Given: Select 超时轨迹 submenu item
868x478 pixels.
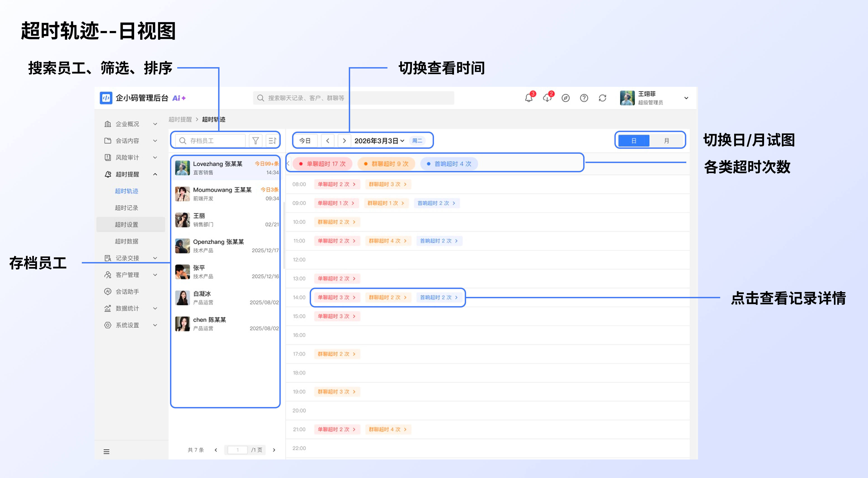Looking at the screenshot, I should pos(126,191).
